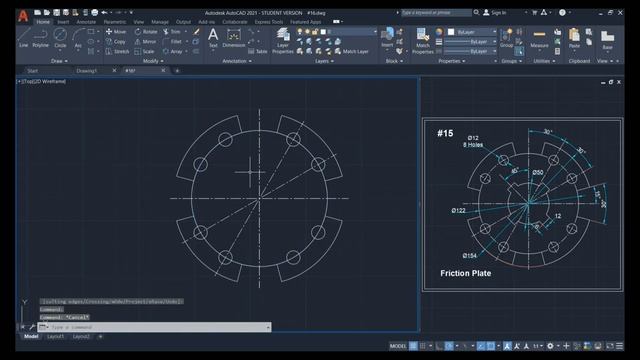Click the Base view icon
This screenshot has width=640, height=360.
[607, 39]
